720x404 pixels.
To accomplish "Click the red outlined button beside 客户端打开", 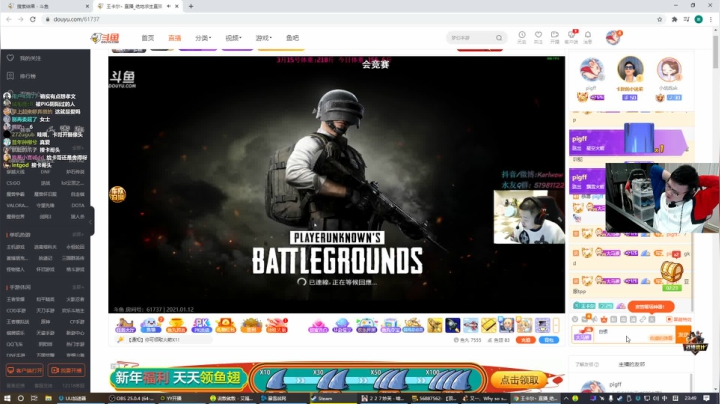I will 66,370.
